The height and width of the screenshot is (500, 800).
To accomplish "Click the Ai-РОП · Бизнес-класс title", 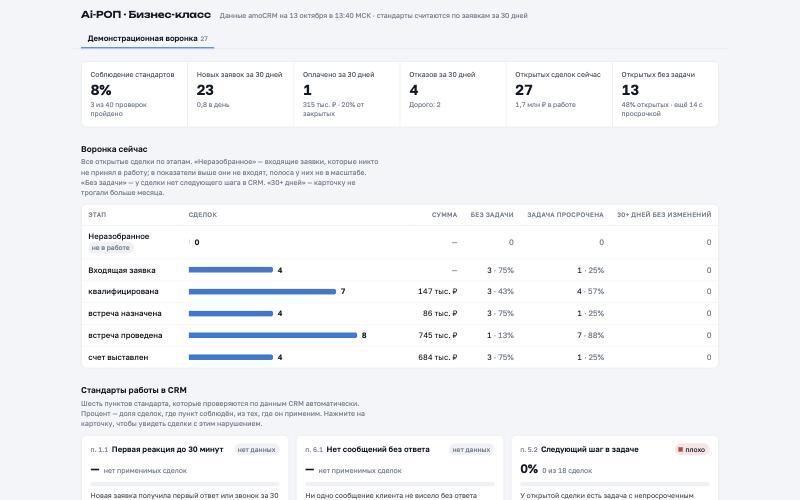I will tap(146, 15).
